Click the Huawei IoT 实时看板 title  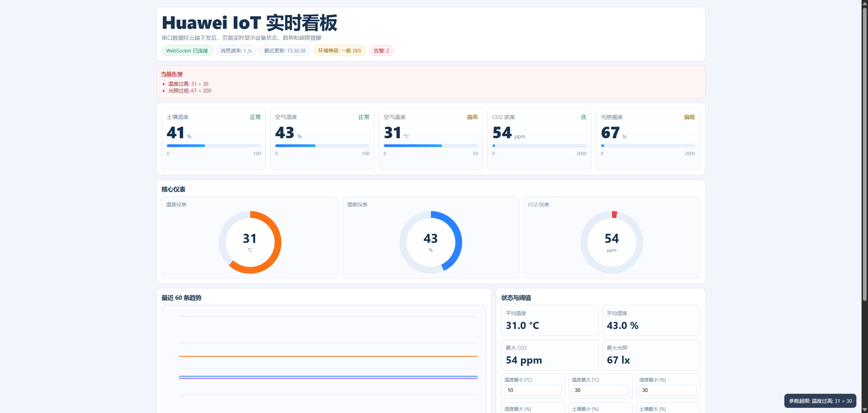click(249, 23)
